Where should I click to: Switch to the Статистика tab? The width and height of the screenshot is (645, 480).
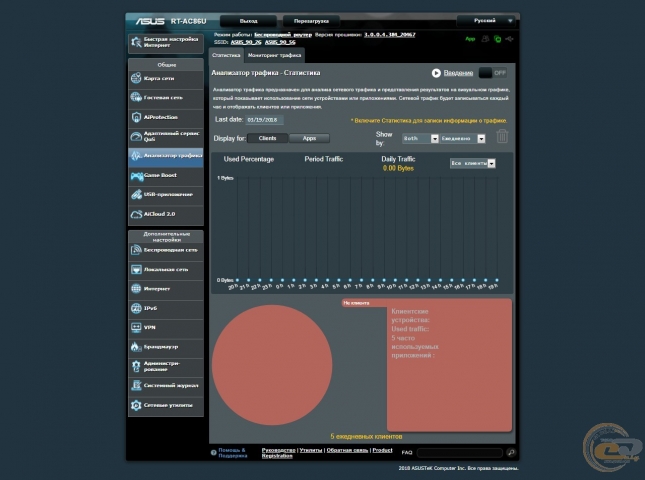coord(226,55)
